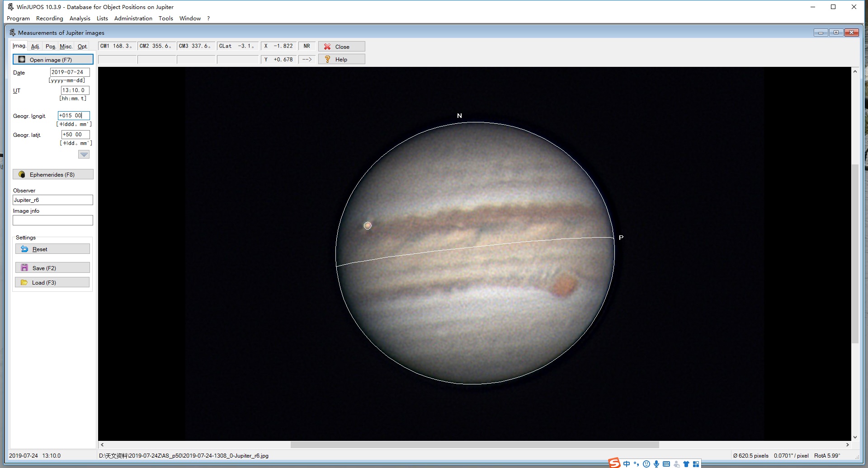This screenshot has height=468, width=868.
Task: Switch to the Misc. tab
Action: tap(66, 47)
